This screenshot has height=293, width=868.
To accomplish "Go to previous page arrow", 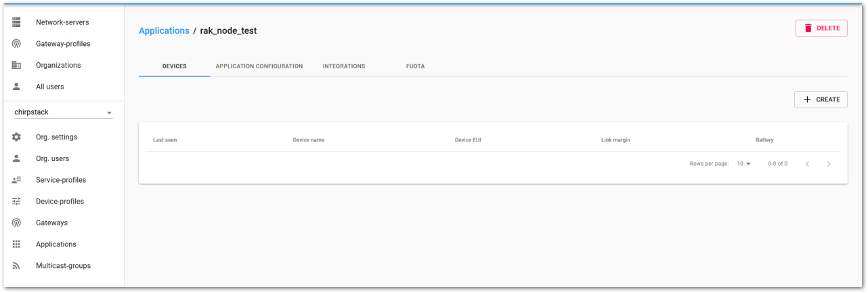I will [x=807, y=164].
